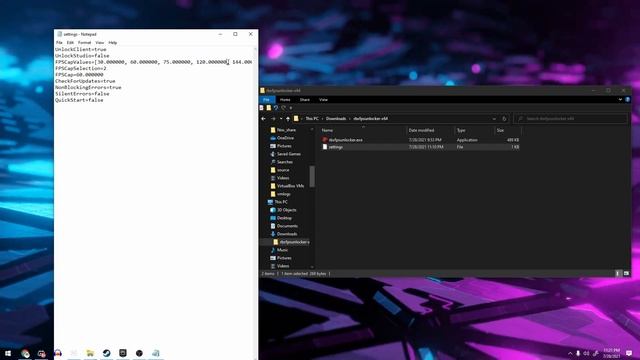This screenshot has width=640, height=360.
Task: Click the UnlockClient=true line in Notepad
Action: click(x=81, y=49)
